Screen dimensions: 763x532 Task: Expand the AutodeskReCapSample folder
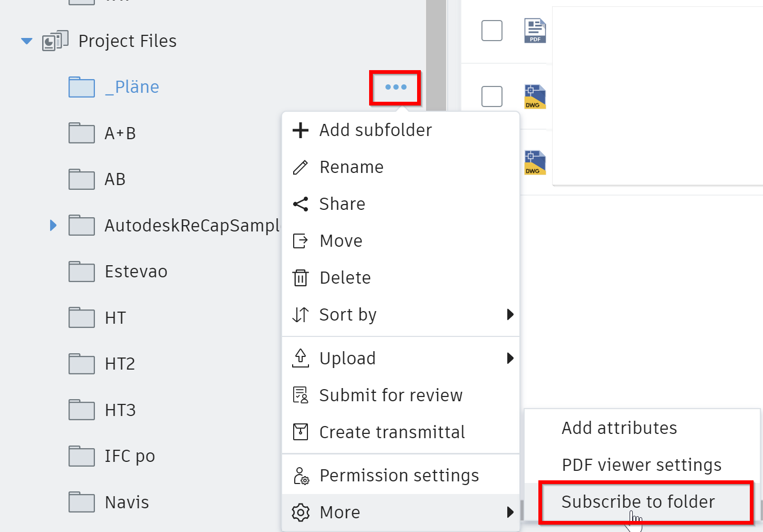[x=53, y=226]
